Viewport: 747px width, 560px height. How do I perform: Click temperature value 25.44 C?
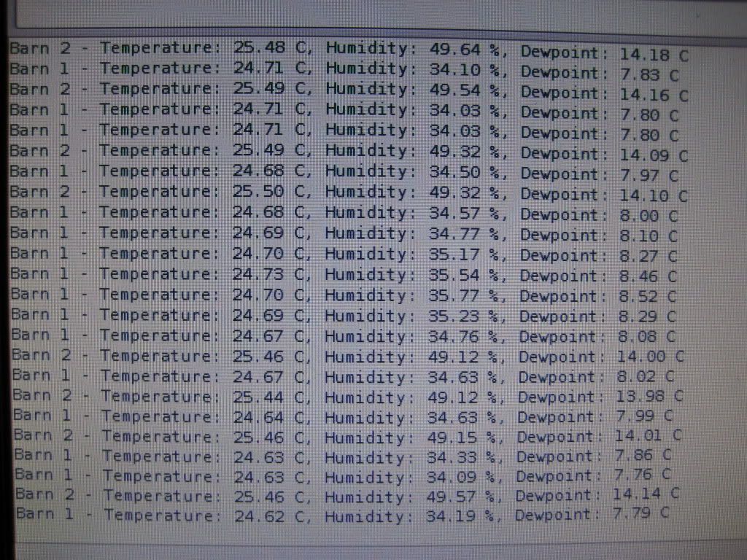coord(269,397)
